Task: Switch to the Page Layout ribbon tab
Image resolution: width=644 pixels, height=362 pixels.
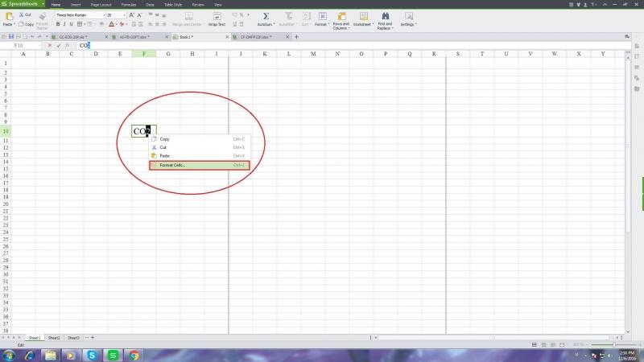Action: [x=101, y=4]
